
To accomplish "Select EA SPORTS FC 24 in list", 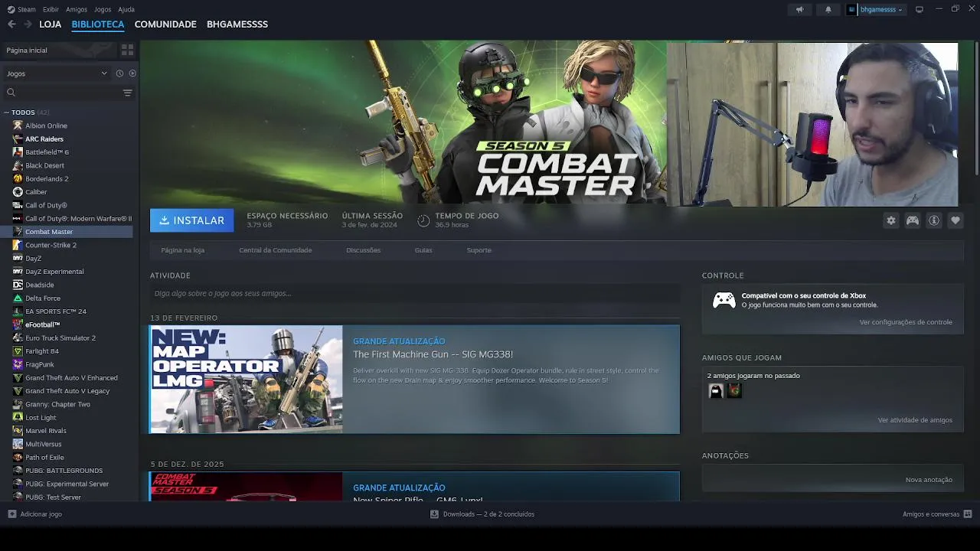I will coord(56,311).
